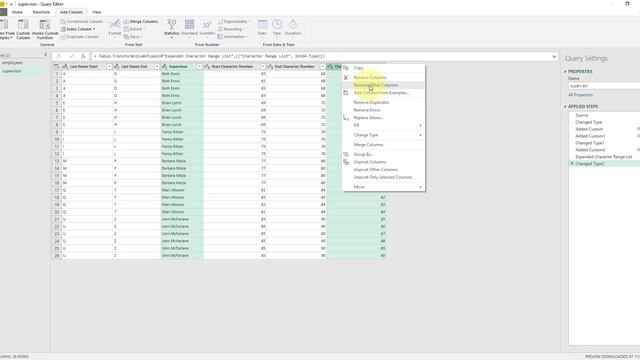640x360 pixels.
Task: Collapse the APPLIED STEPS section
Action: point(566,107)
